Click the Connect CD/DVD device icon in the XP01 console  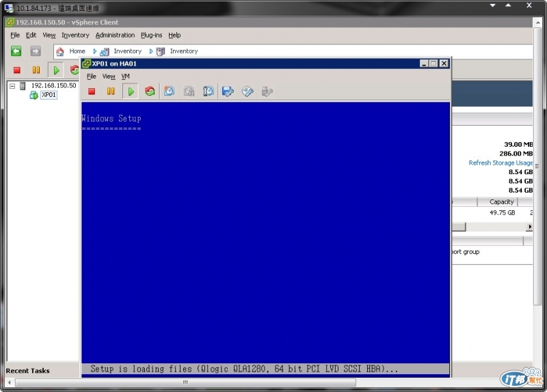pos(248,92)
